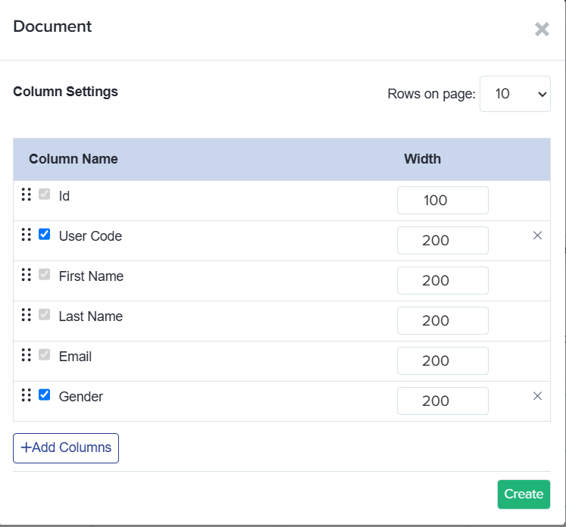Select the User Code label
This screenshot has width=566, height=527.
[90, 236]
